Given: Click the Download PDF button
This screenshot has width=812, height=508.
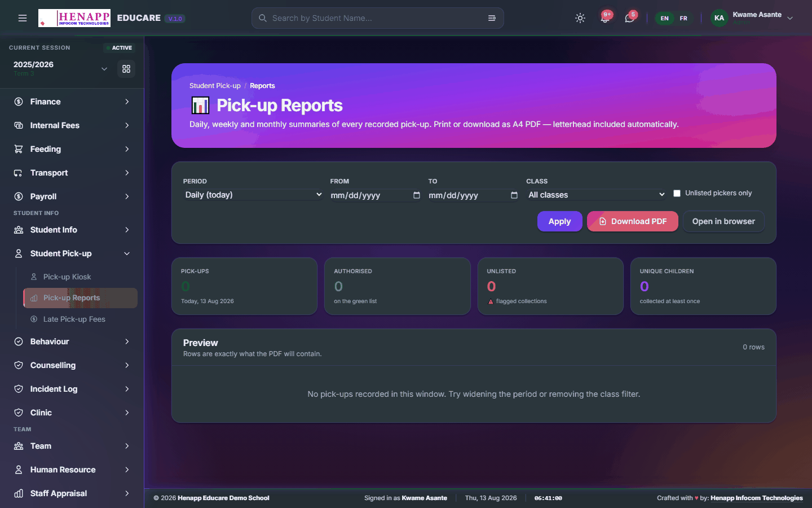Looking at the screenshot, I should [x=633, y=221].
